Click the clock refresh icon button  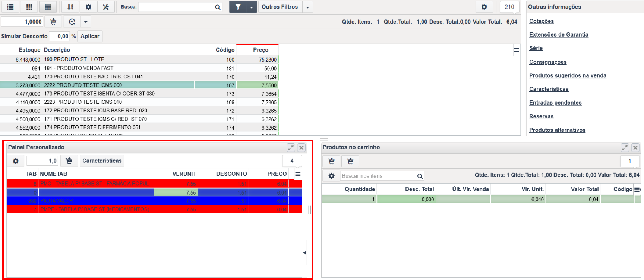pos(72,22)
